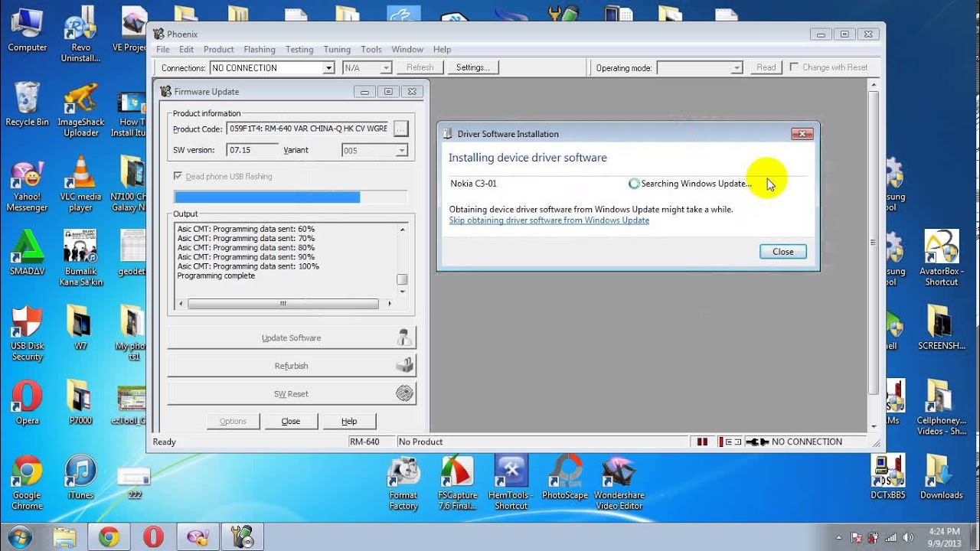Open the SCREENSH... folder icon
980x551 pixels.
(x=941, y=328)
